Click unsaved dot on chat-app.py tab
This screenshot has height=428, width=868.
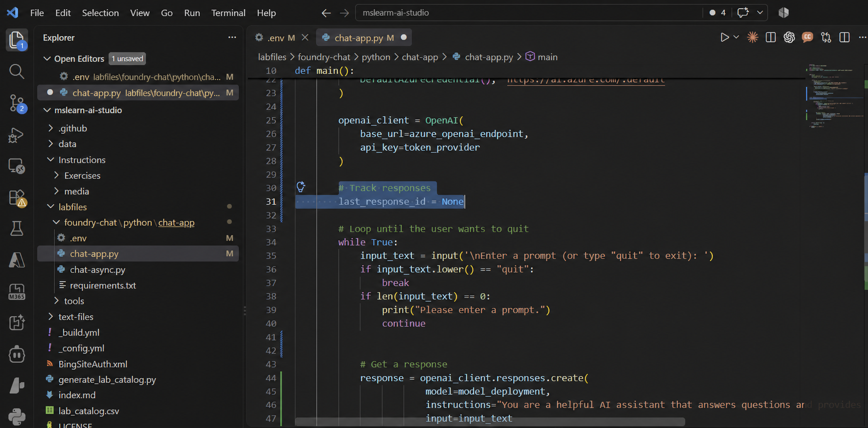(403, 37)
